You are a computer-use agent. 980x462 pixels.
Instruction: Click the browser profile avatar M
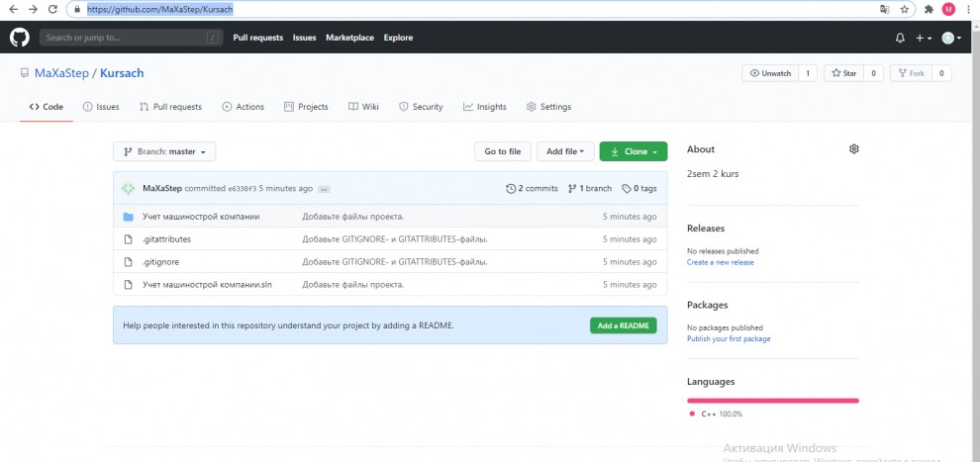(x=948, y=9)
